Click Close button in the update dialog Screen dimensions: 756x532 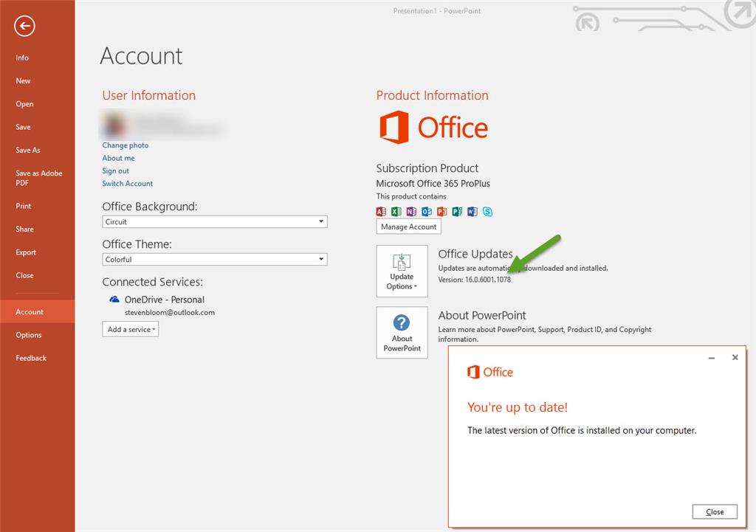tap(715, 512)
